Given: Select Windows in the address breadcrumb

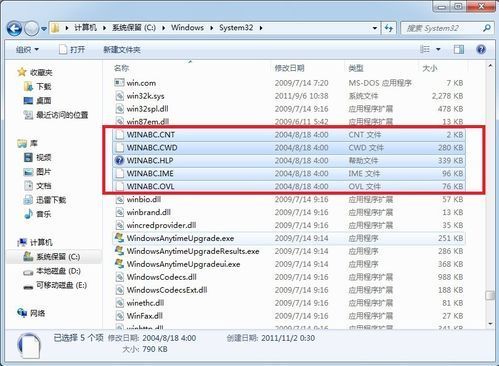Looking at the screenshot, I should point(187,27).
